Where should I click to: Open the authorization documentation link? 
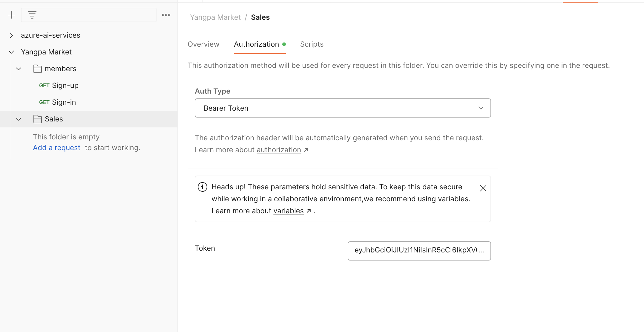(279, 150)
